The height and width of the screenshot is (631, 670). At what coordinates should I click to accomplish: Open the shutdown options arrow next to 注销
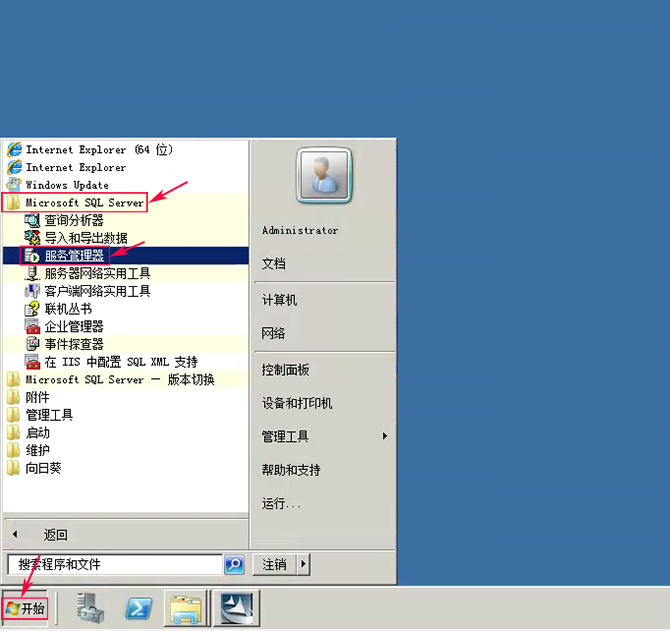pyautogui.click(x=303, y=565)
